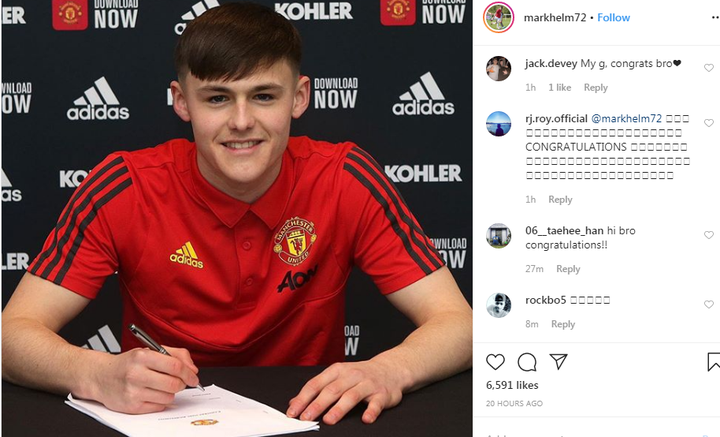720x437 pixels.
Task: Reply to rj.roy.official's comment
Action: (x=560, y=199)
